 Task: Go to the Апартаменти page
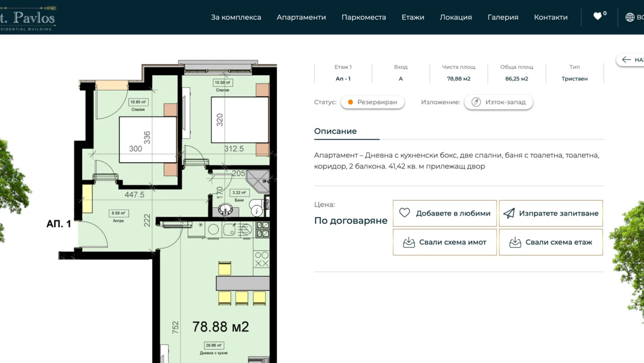click(x=301, y=17)
